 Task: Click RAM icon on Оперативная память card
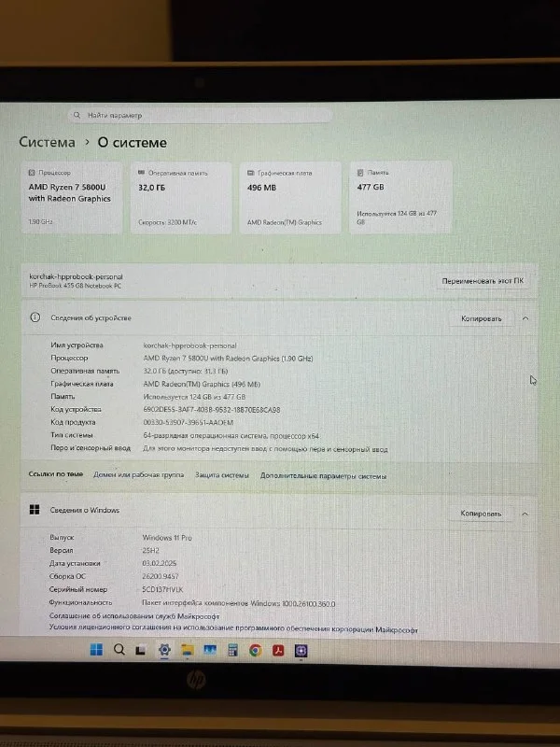coord(141,173)
